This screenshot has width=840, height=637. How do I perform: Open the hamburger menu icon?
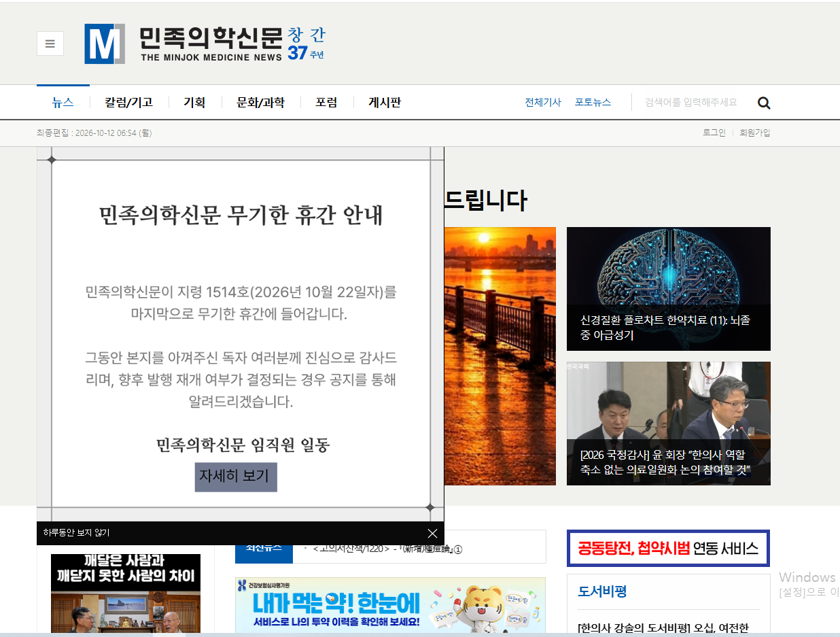point(50,44)
